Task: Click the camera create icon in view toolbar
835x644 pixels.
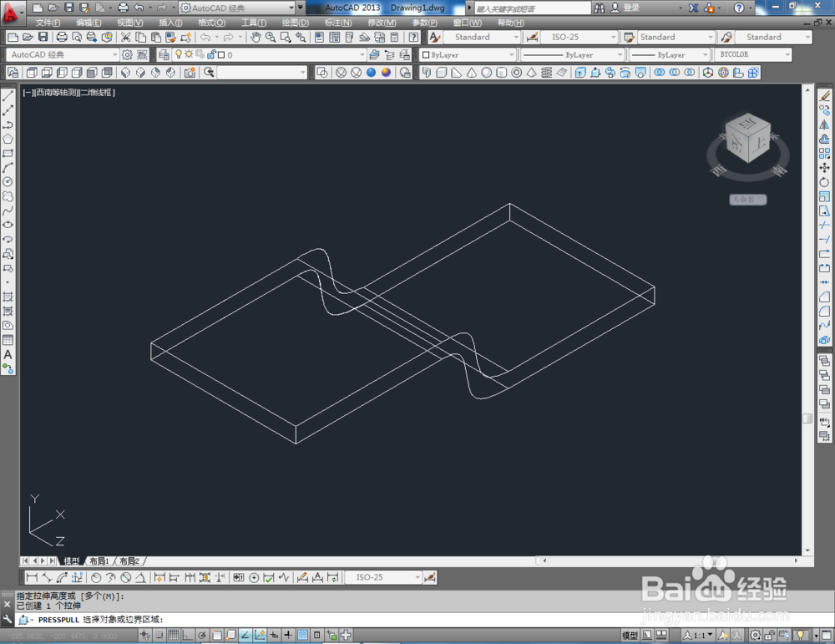Action: pos(190,73)
